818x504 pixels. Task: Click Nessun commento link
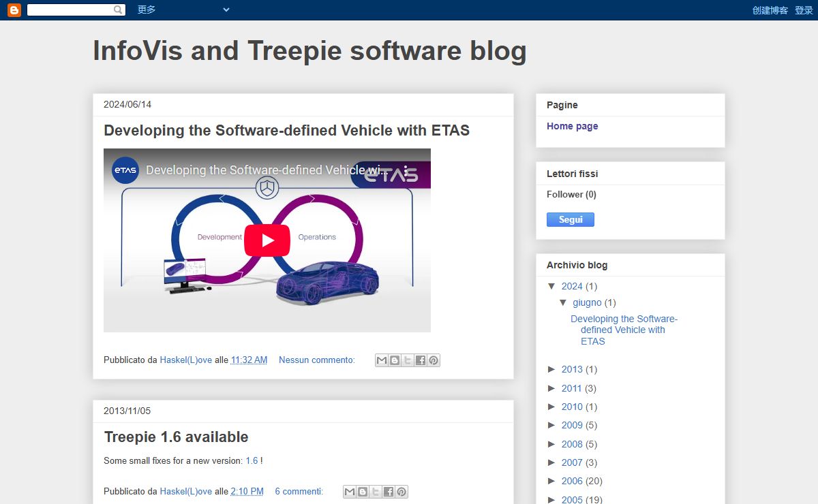coord(317,360)
